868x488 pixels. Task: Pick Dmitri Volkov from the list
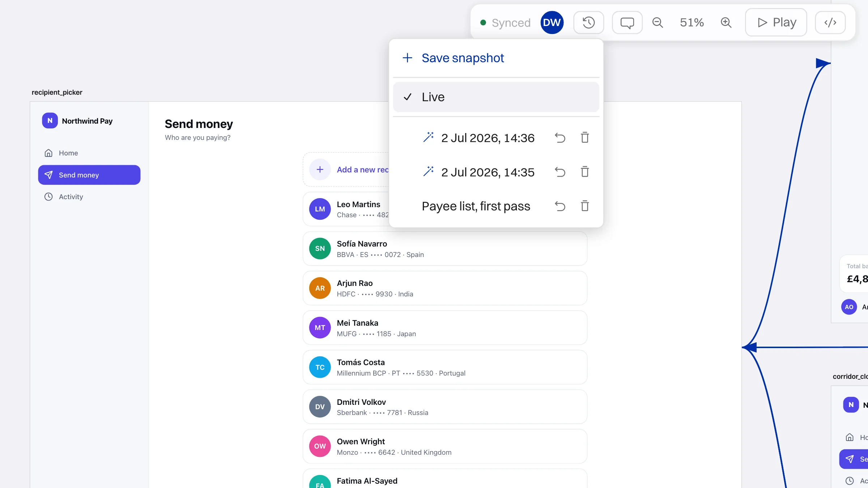click(x=445, y=407)
